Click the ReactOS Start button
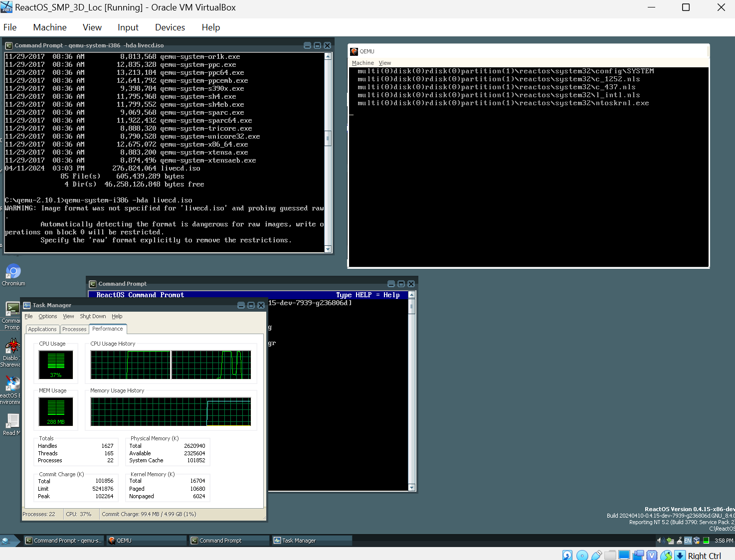This screenshot has height=560, width=735. [x=10, y=541]
